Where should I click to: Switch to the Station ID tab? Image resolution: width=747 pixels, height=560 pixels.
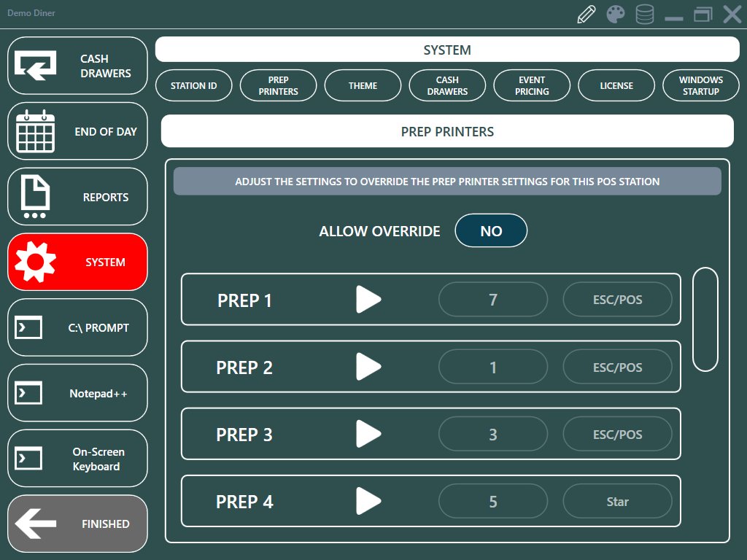(193, 85)
